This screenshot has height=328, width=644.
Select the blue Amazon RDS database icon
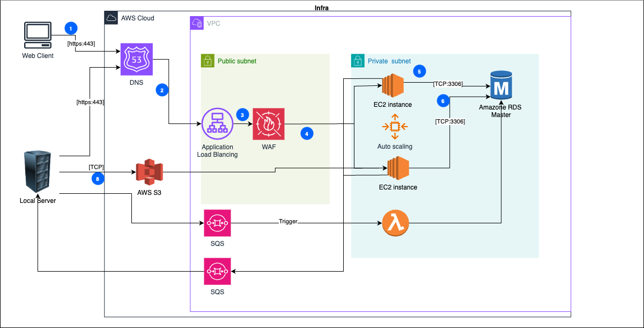[501, 85]
